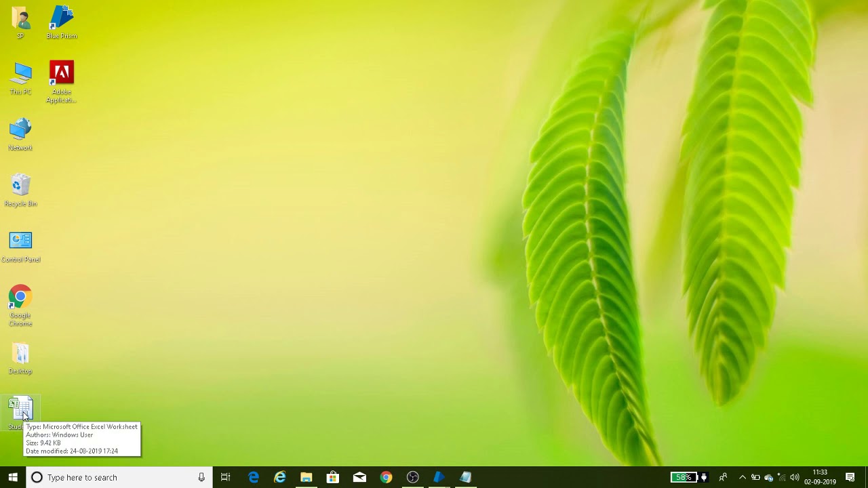Switch to OBS Studio in the taskbar
Viewport: 868px width, 488px height.
coord(412,477)
